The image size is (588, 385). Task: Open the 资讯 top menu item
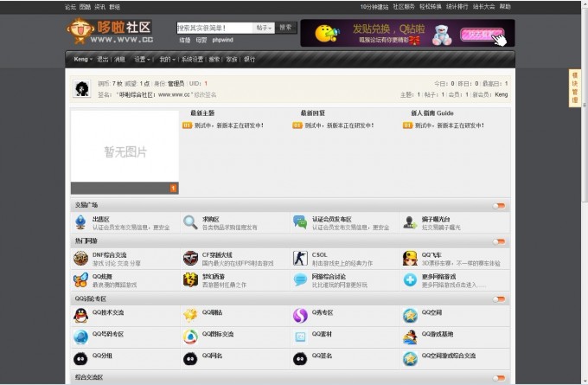99,7
